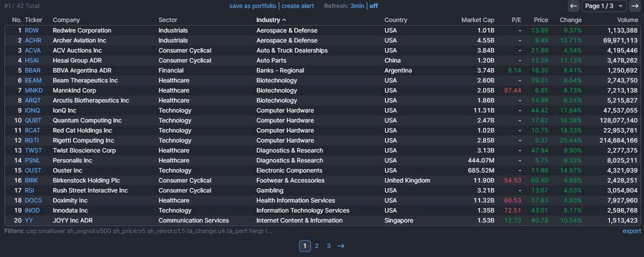Sort by P/E column header

(x=516, y=20)
